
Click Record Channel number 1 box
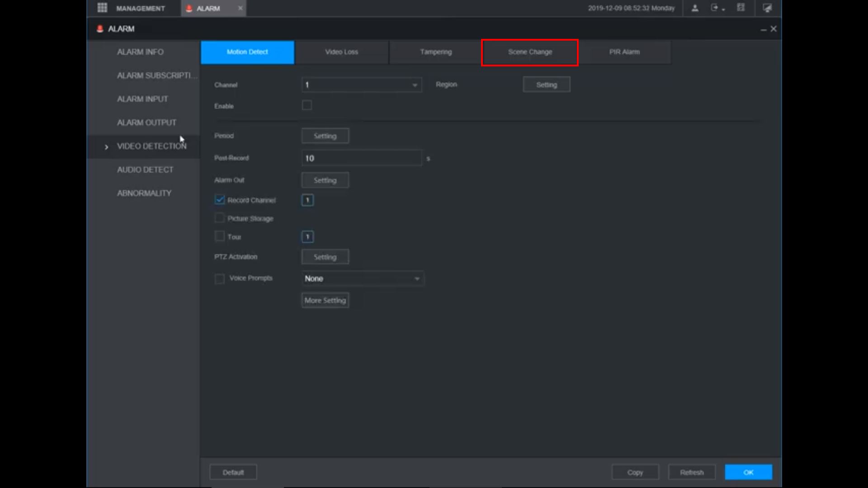(x=307, y=200)
